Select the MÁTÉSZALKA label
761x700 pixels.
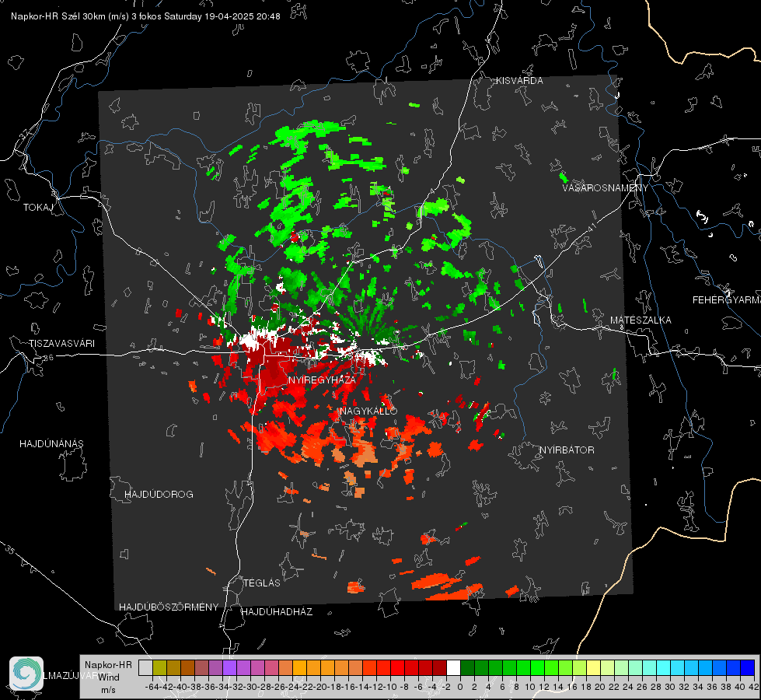pyautogui.click(x=641, y=320)
